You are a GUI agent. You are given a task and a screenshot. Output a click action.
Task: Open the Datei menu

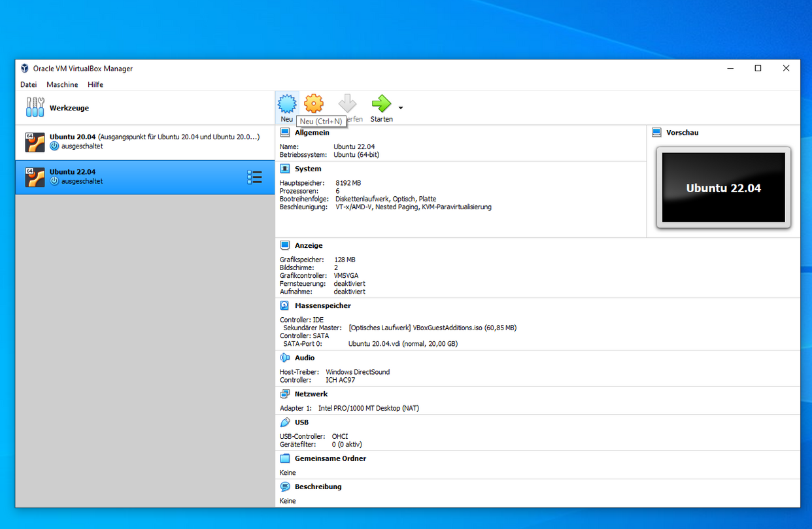29,84
